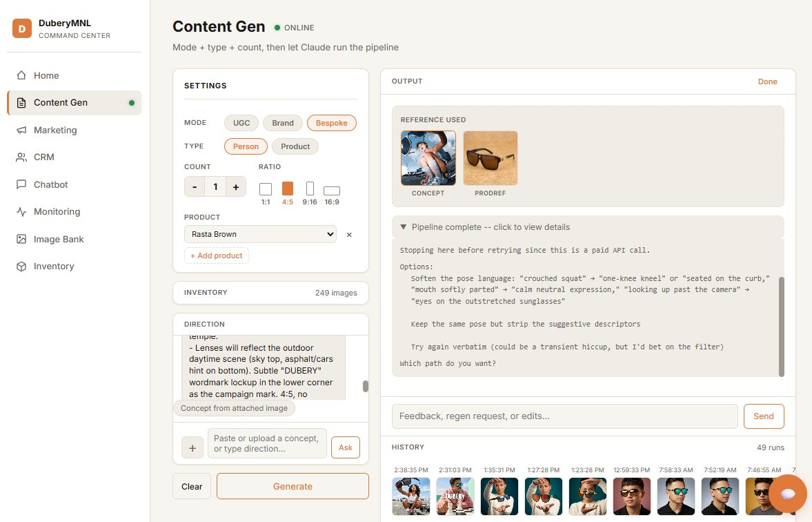The width and height of the screenshot is (812, 522).
Task: Open the Rasta Brown product dropdown
Action: coord(260,234)
